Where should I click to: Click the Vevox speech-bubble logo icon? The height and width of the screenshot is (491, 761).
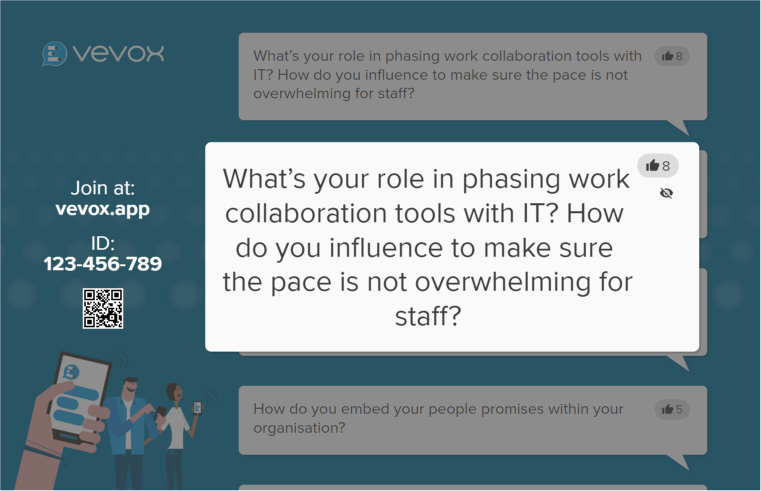pos(55,54)
